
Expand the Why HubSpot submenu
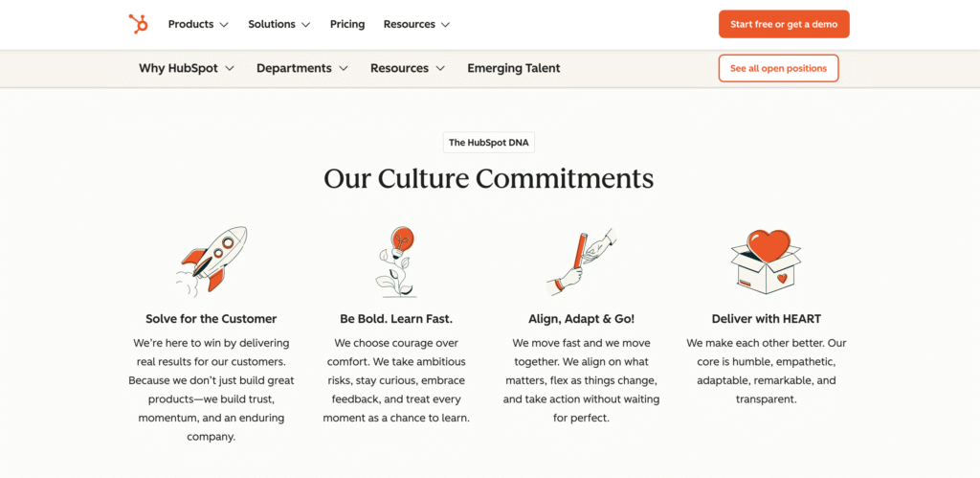187,68
